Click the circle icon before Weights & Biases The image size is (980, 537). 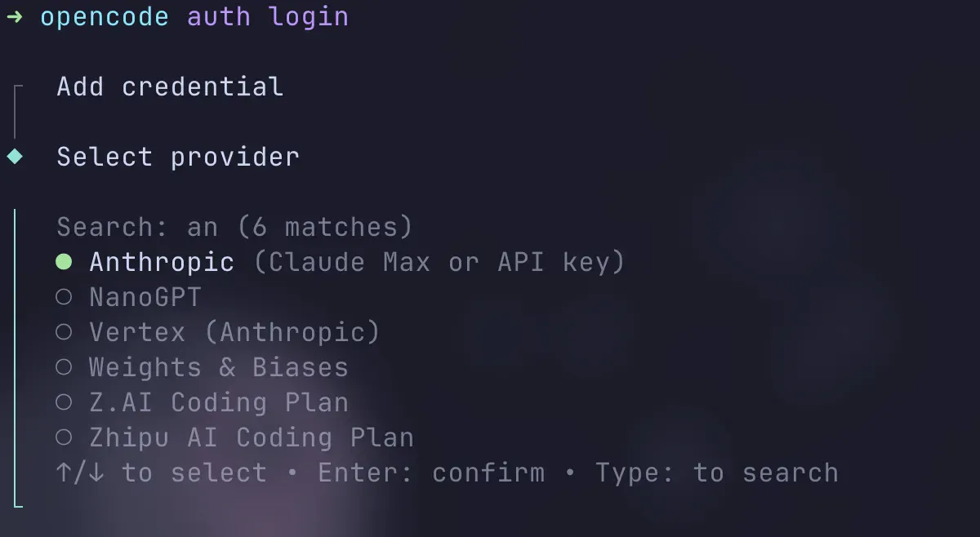pyautogui.click(x=65, y=366)
